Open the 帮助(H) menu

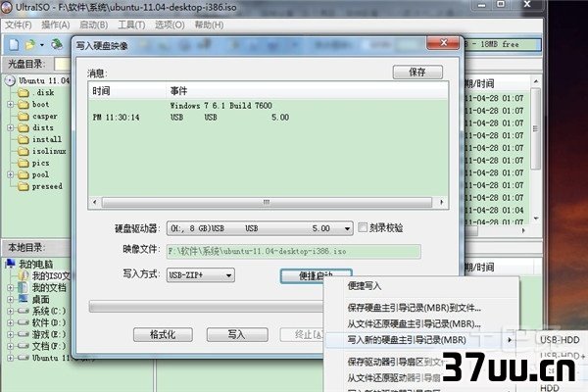209,25
